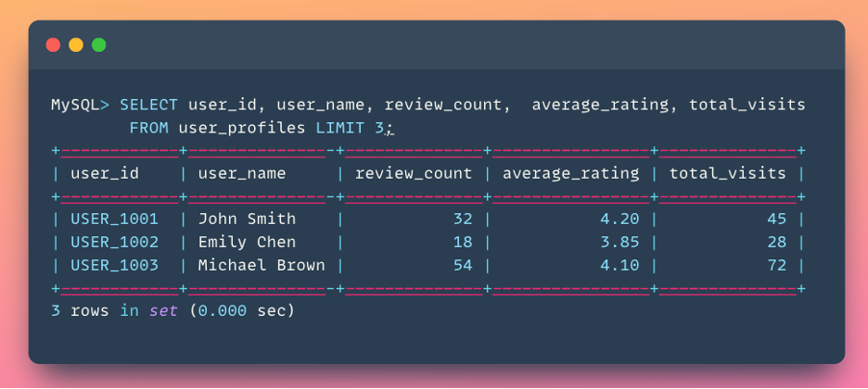Select the Emily Chen cell
Image resolution: width=868 pixels, height=389 pixels.
247,243
